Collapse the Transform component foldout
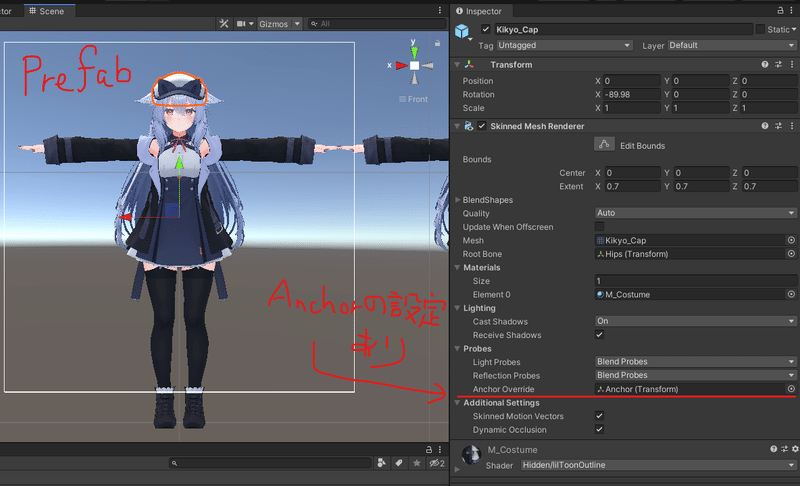Image resolution: width=800 pixels, height=486 pixels. coord(457,64)
